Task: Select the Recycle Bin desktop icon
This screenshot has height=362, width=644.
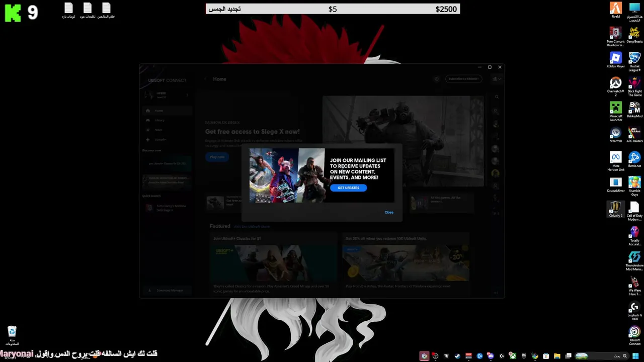Action: pos(12,335)
